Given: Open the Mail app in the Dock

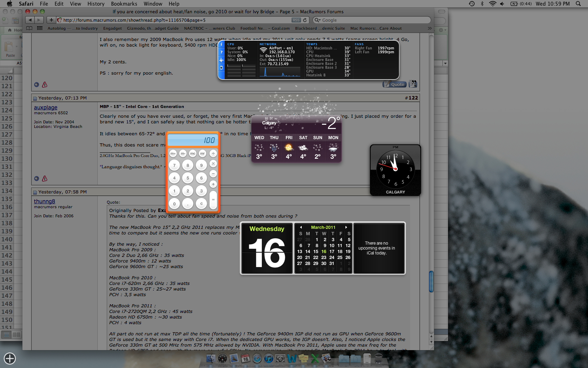Looking at the screenshot, I should click(234, 359).
